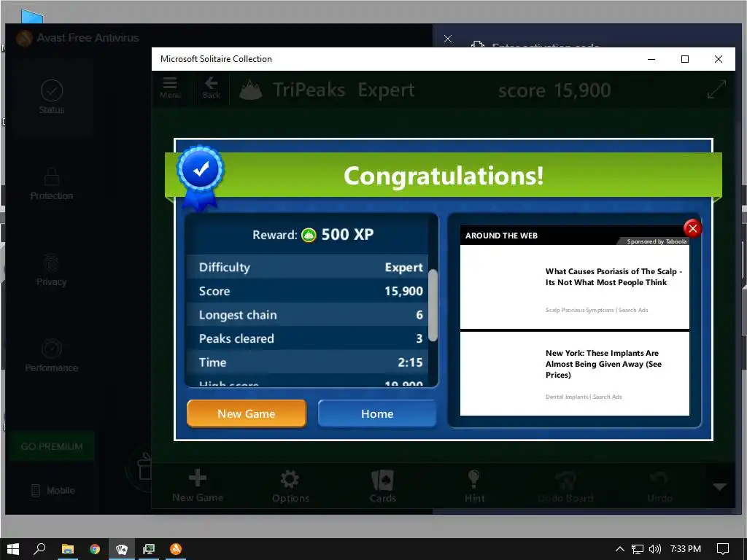Toggle fullscreen with the diagonal arrows icon
This screenshot has height=560, width=747.
(716, 90)
